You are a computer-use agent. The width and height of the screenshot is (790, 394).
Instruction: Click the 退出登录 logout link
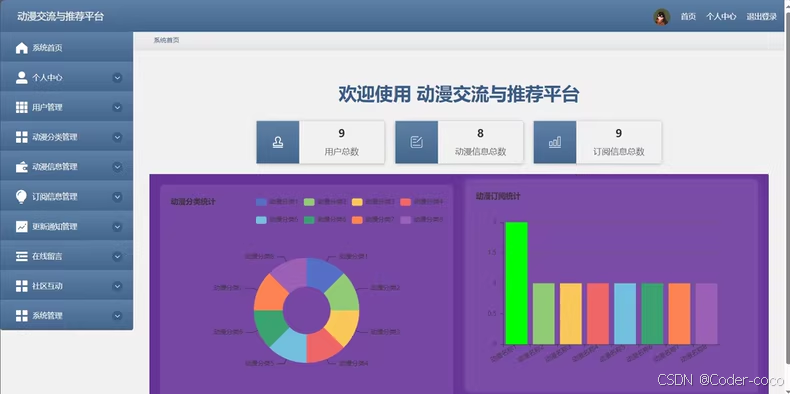[762, 17]
